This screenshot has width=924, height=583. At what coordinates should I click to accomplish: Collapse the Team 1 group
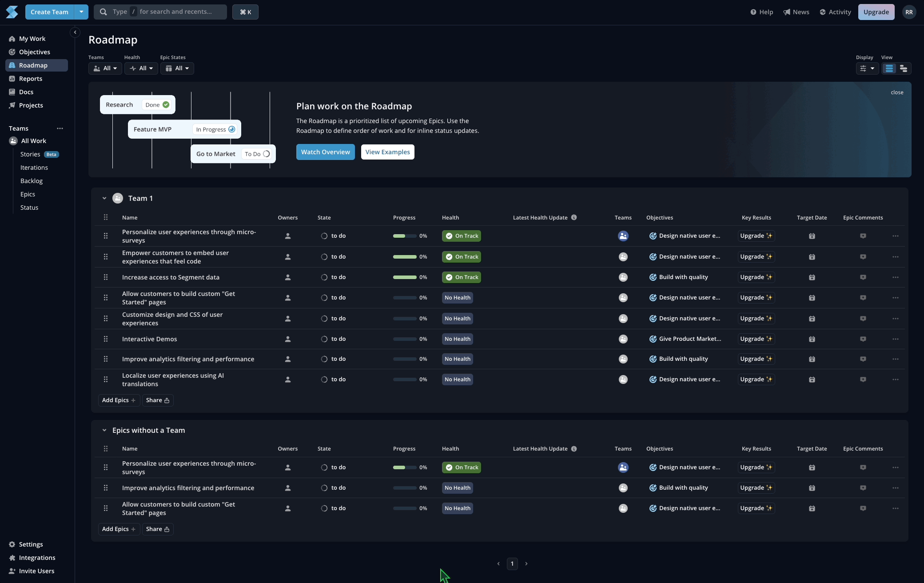tap(104, 199)
